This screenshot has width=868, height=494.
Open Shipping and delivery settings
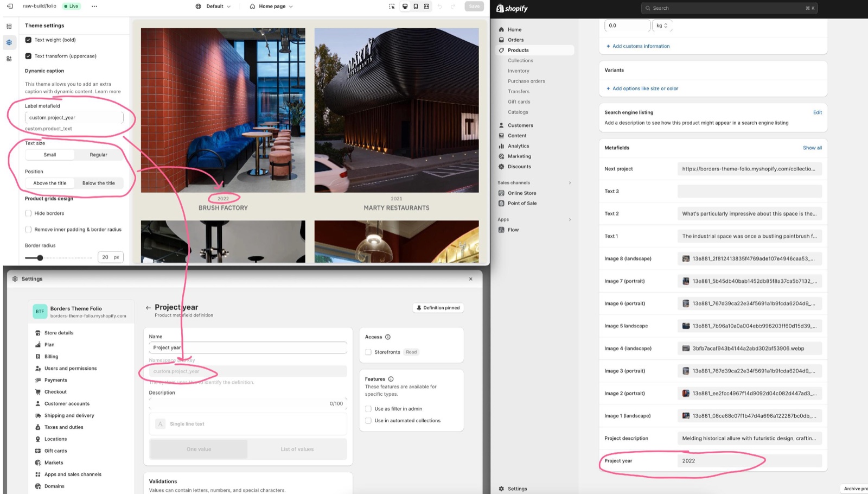(x=69, y=415)
